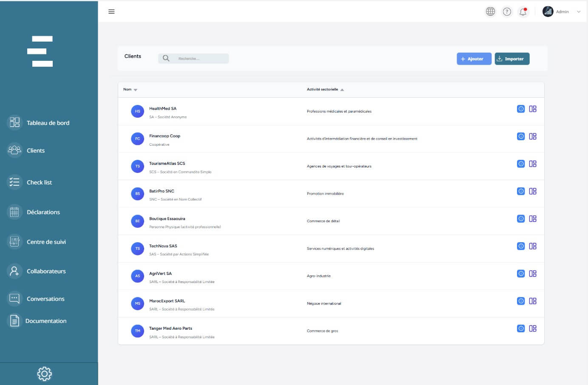Screen dimensions: 588x385
Task: Click info icon for Tanger Med Aero Parts
Action: pos(521,328)
